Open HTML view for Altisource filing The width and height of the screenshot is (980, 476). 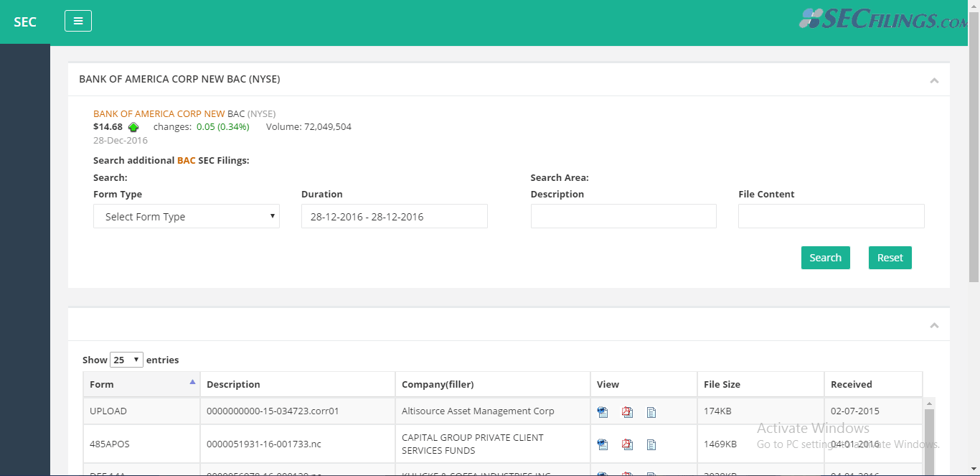coord(603,412)
